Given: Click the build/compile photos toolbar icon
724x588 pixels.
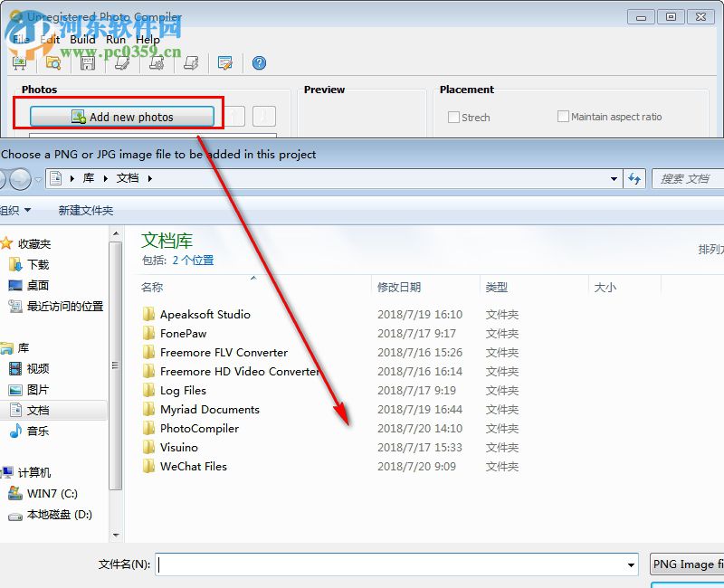Looking at the screenshot, I should pos(155,62).
